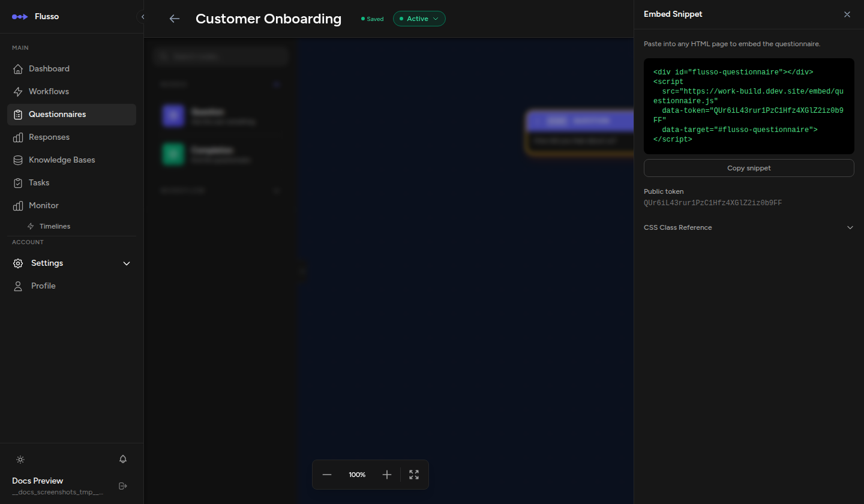The width and height of the screenshot is (864, 504).
Task: Go back using the left arrow
Action: [175, 19]
